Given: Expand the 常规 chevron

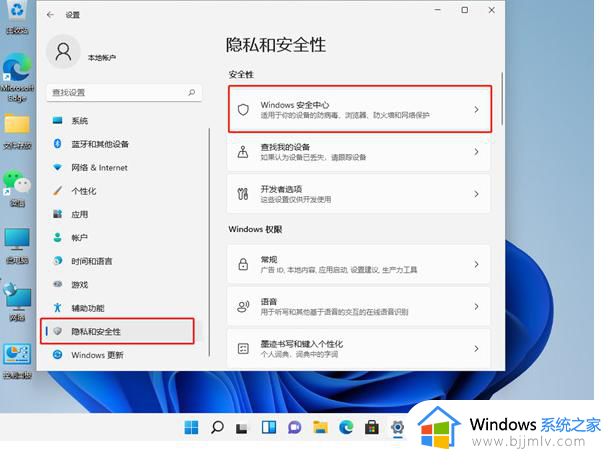Looking at the screenshot, I should click(x=476, y=264).
